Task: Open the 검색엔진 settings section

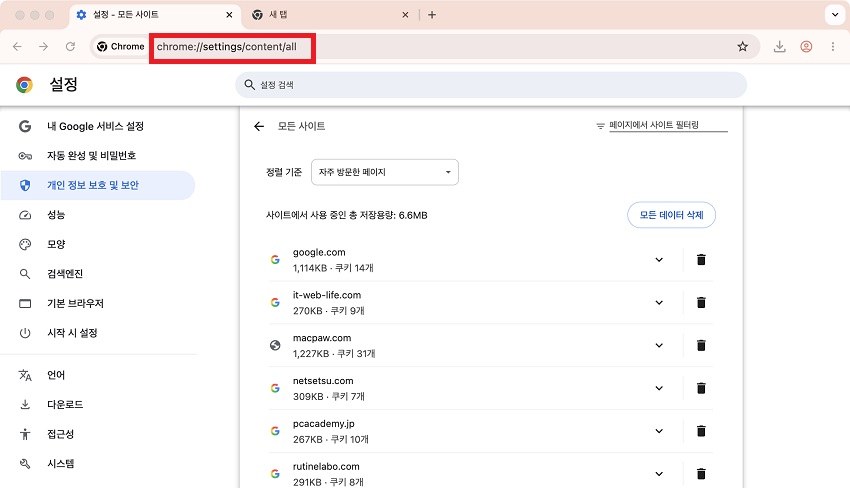Action: (x=98, y=274)
